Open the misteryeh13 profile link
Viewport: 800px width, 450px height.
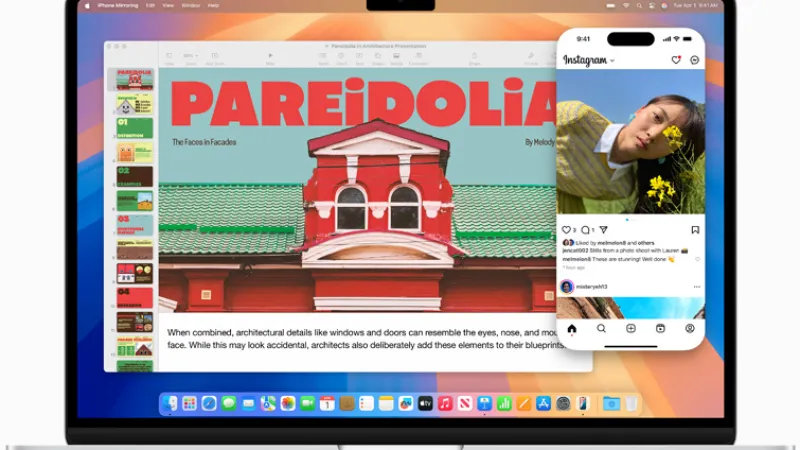click(591, 287)
